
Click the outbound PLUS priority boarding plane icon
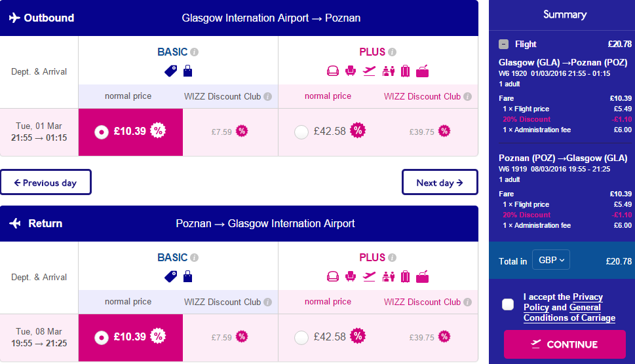click(369, 71)
